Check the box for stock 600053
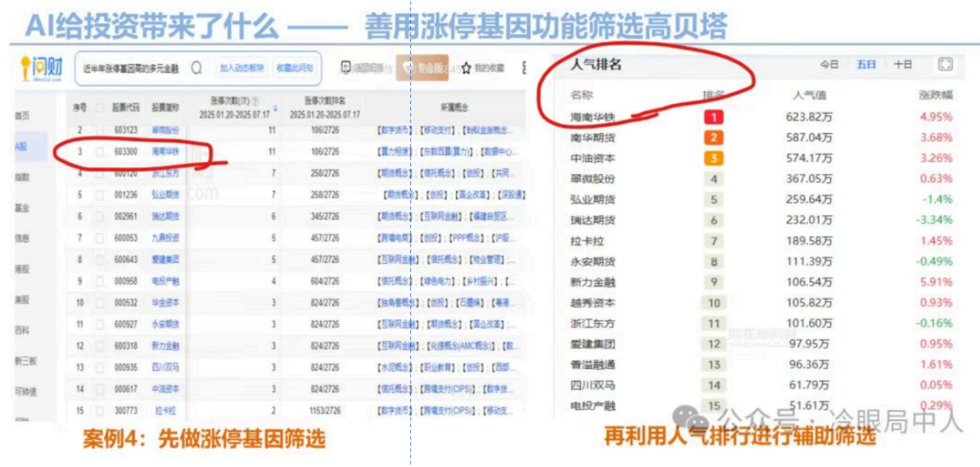The height and width of the screenshot is (467, 980). click(99, 238)
